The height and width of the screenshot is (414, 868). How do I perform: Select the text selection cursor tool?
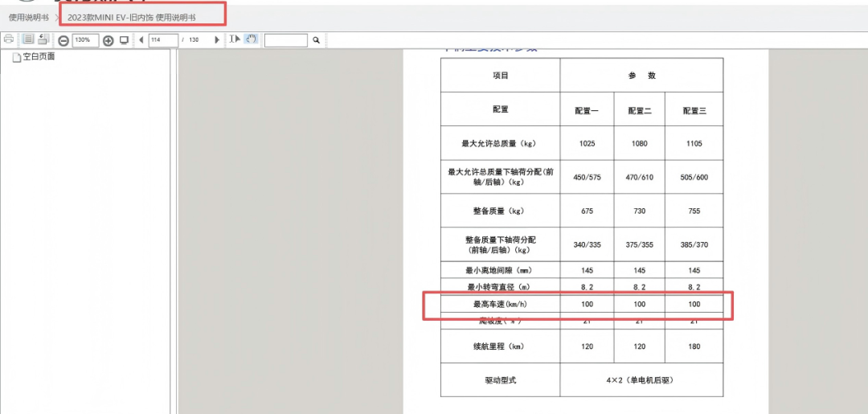point(234,39)
